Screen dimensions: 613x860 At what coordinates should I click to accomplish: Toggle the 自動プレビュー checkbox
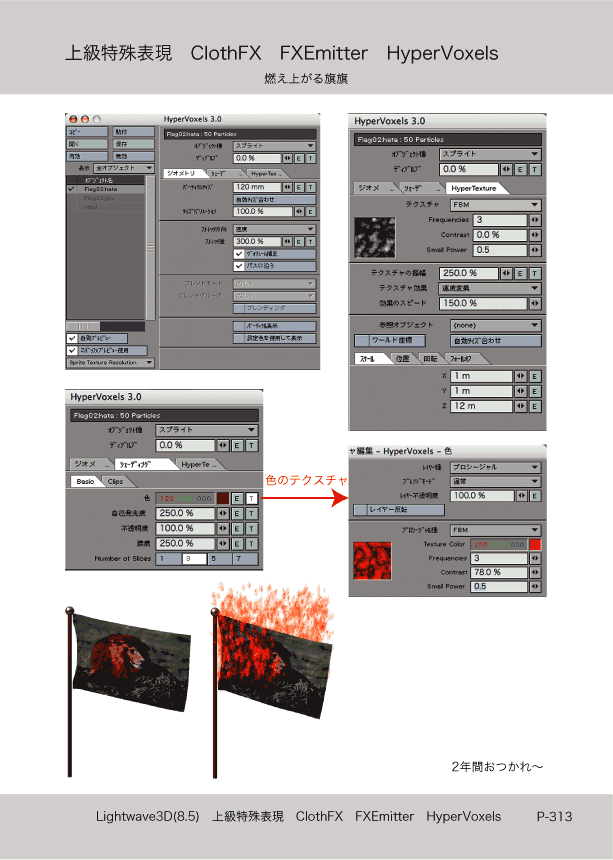72,338
